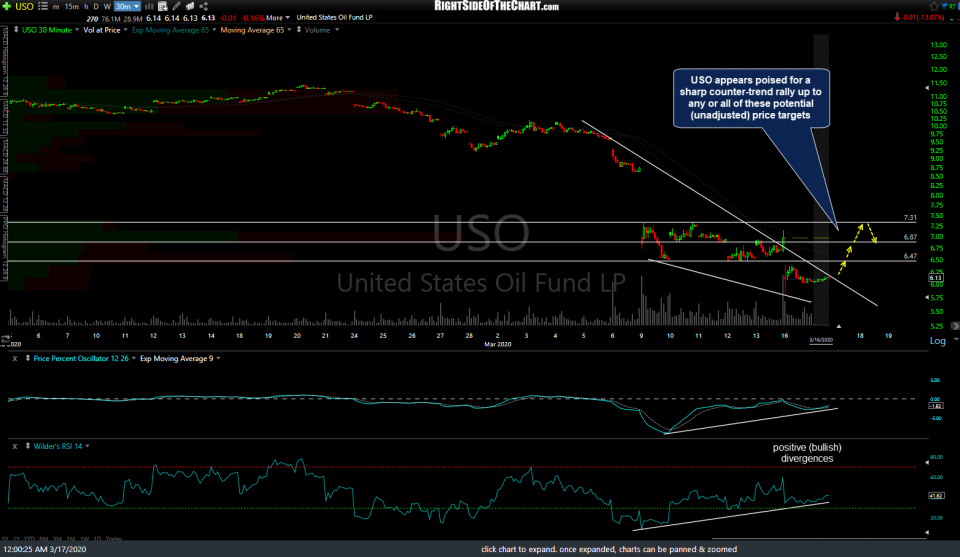Toggle the Log price scale
Viewport: 960px width, 557px height.
937,341
